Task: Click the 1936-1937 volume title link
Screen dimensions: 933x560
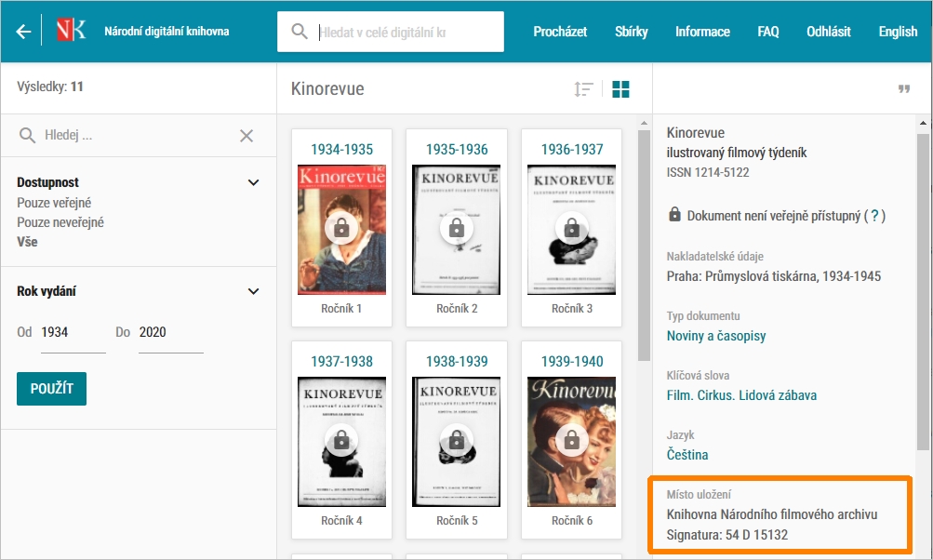Action: 572,150
